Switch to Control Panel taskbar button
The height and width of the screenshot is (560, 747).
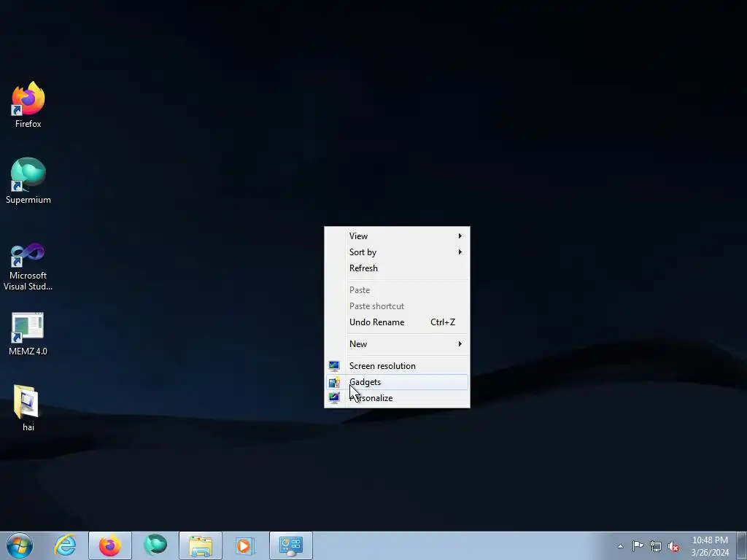291,545
